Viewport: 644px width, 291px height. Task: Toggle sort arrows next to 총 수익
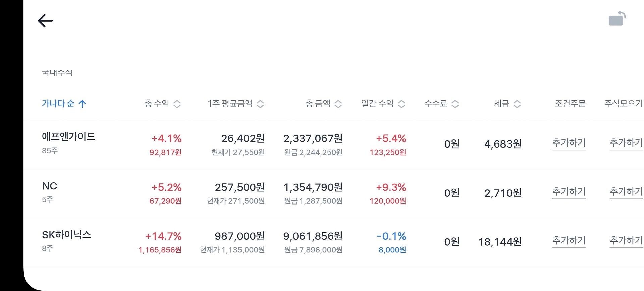177,104
